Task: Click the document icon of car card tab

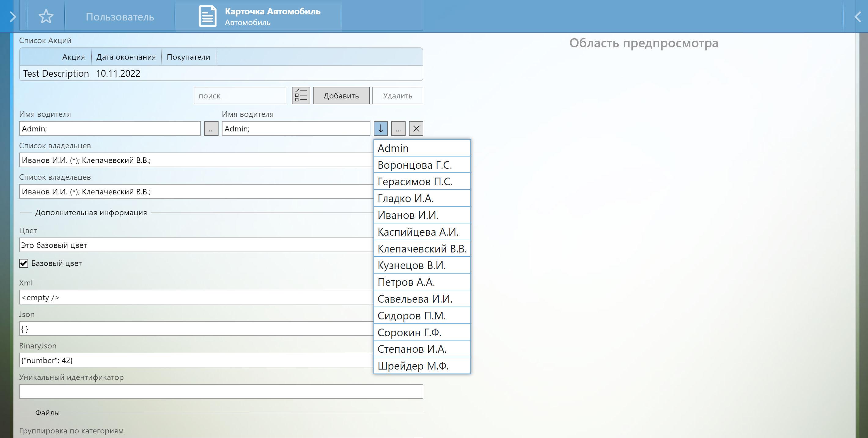Action: point(207,16)
